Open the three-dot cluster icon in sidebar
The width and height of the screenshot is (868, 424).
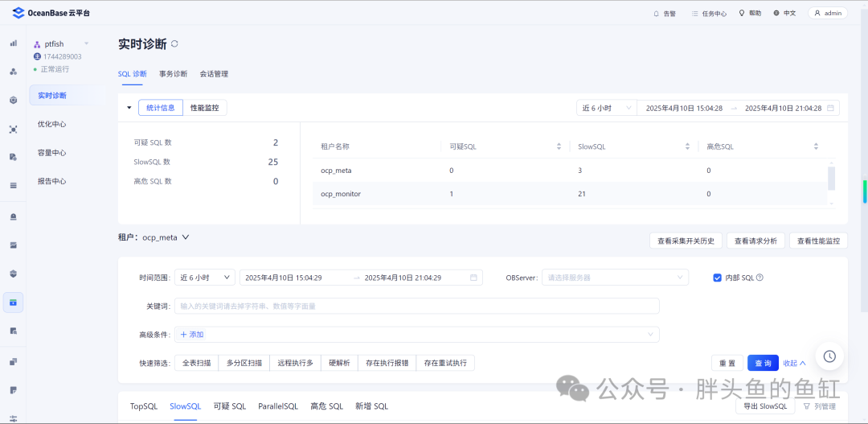point(14,72)
